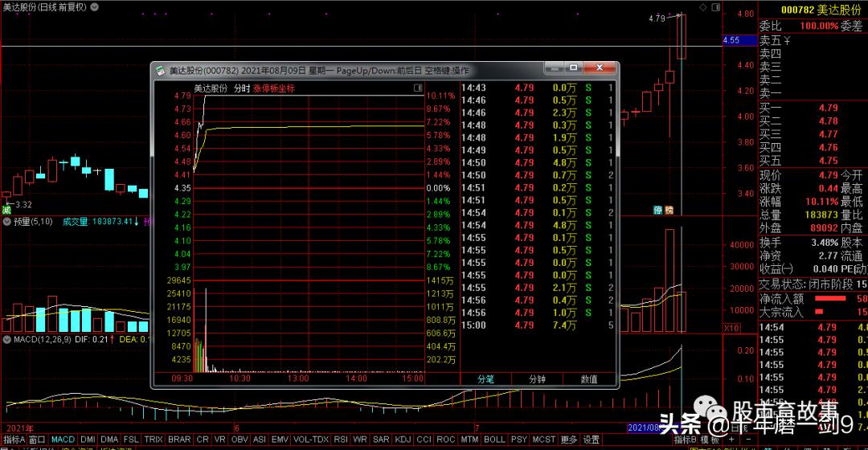Toggle the 涨停板坐标 limit-up coordinate mode

tap(274, 88)
